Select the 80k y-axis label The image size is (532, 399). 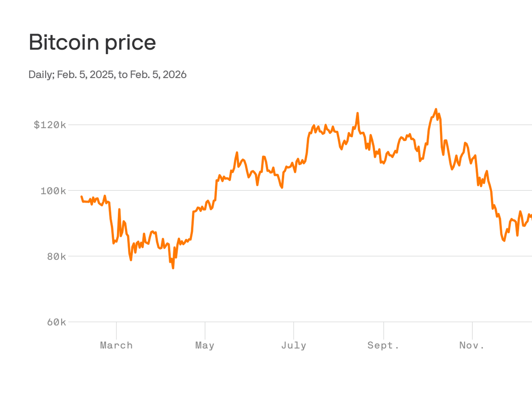[57, 257]
